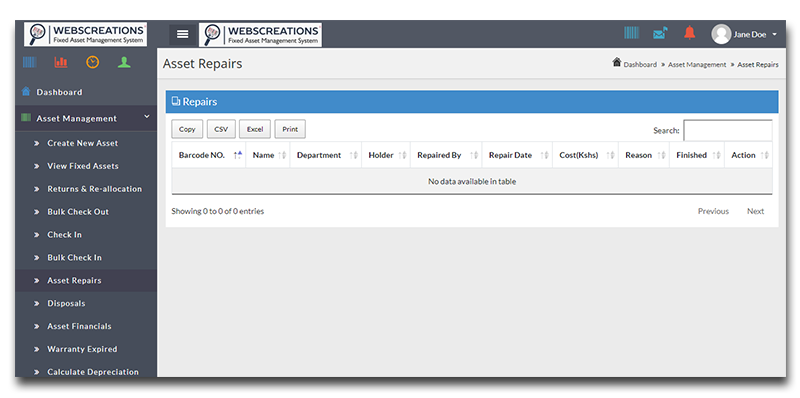800x398 pixels.
Task: Export table using CSV button
Action: click(221, 129)
